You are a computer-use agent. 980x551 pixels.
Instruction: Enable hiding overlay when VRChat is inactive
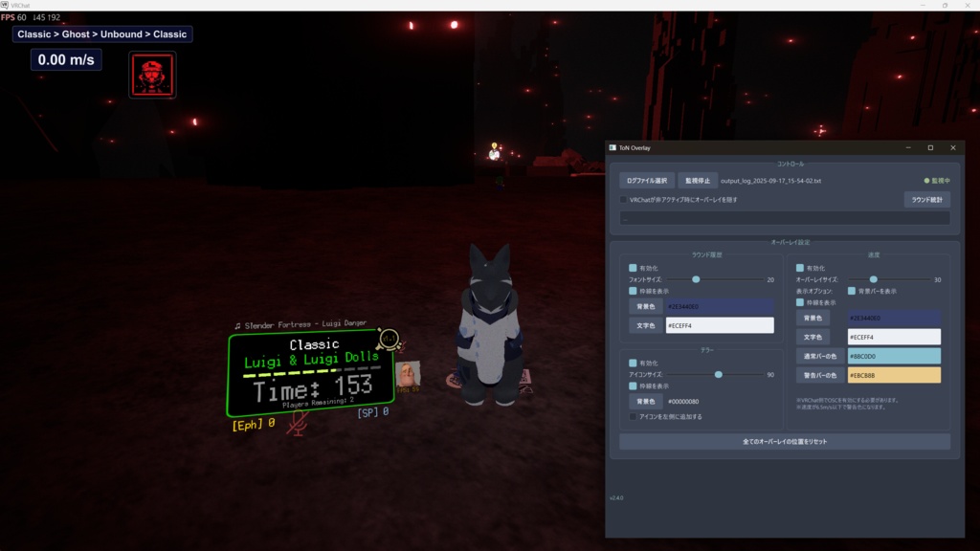click(x=622, y=197)
